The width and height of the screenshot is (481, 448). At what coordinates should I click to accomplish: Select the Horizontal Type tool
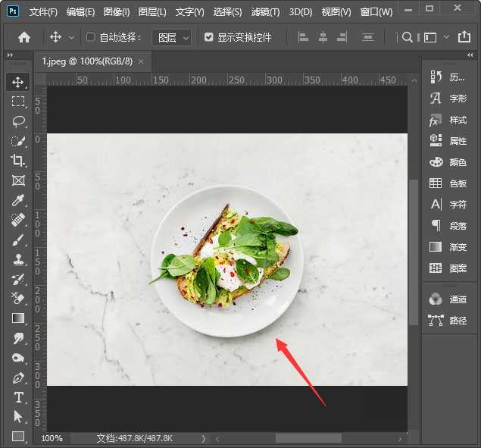click(x=18, y=397)
